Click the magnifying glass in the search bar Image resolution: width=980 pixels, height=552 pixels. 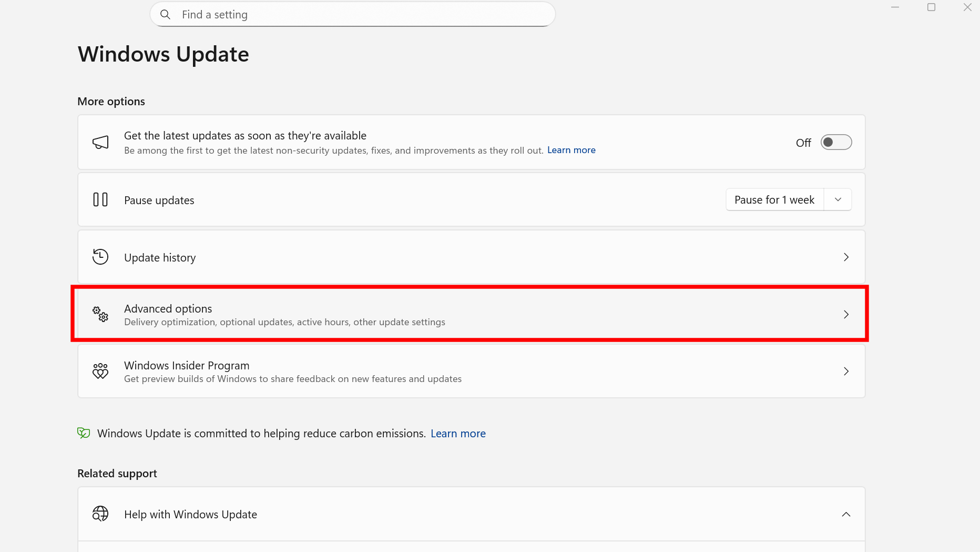pos(166,14)
